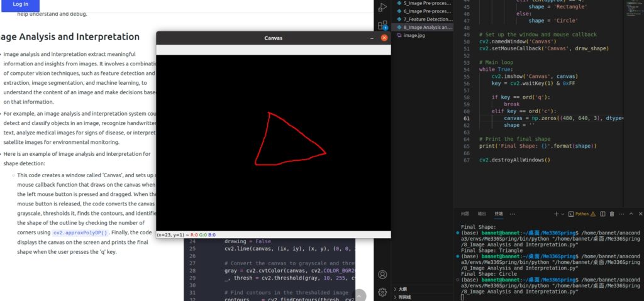Click the scroll-to-top button on webpage
Screen dimensions: 644x301
359,295
